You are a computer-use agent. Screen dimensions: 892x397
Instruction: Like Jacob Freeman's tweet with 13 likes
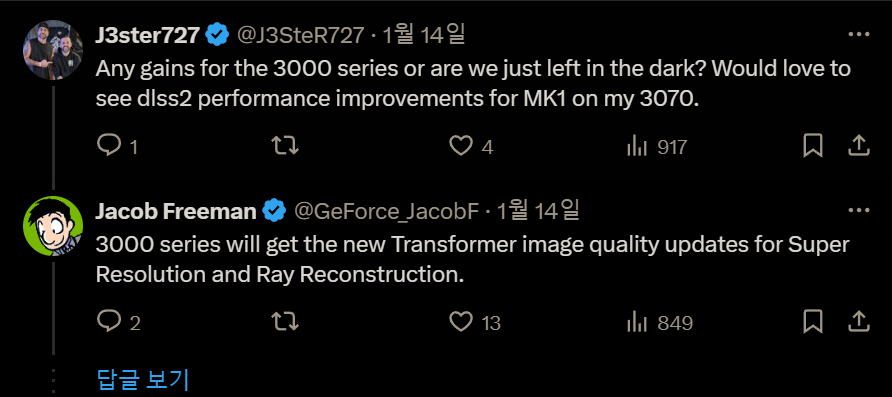[475, 322]
